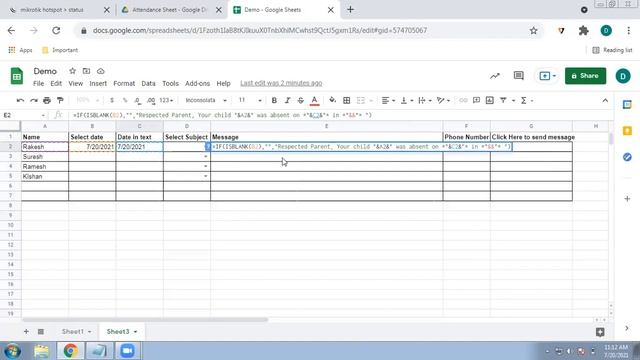The image size is (640, 360).
Task: Open comment history icon
Action: [518, 76]
